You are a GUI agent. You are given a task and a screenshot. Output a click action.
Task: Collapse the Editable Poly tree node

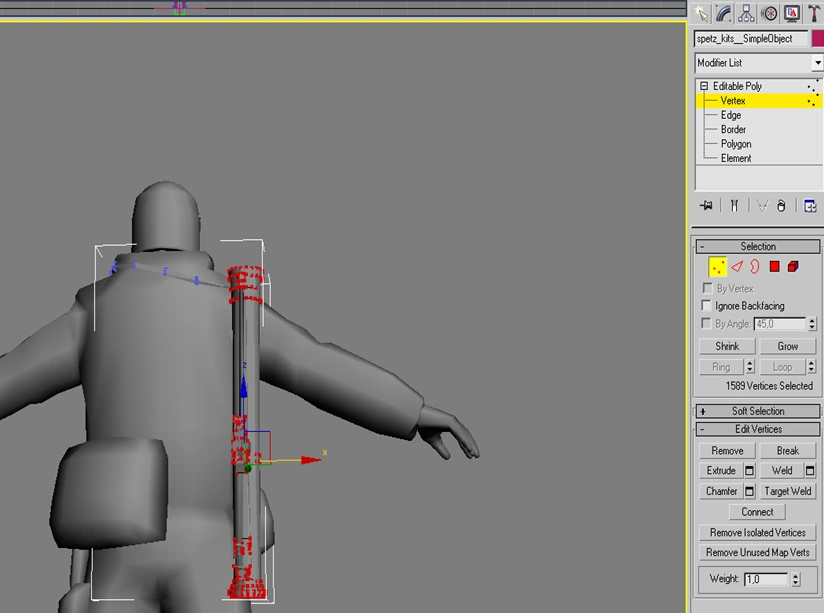pos(704,86)
